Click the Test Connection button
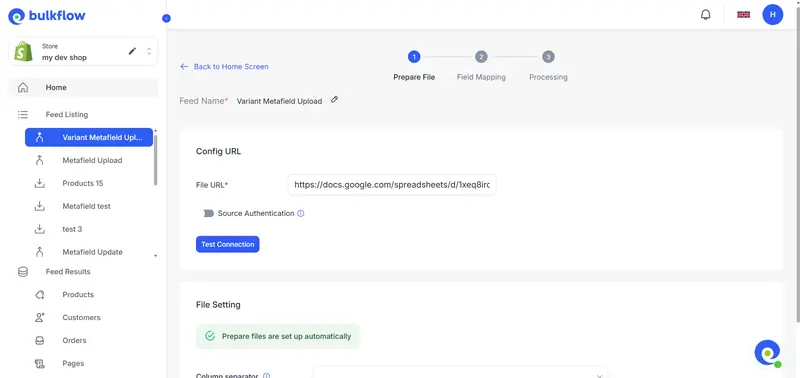The image size is (800, 378). tap(228, 244)
